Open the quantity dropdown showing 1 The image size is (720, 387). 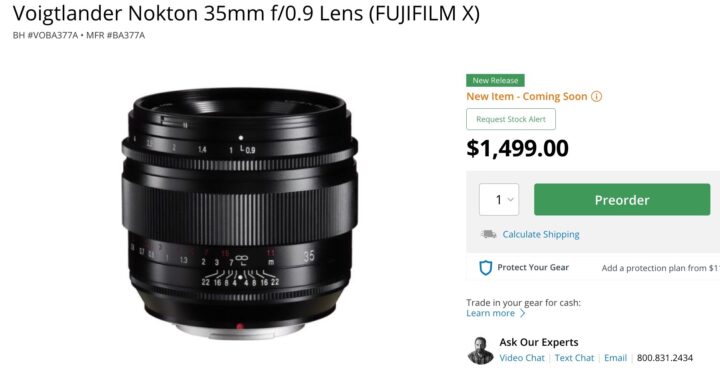tap(499, 200)
